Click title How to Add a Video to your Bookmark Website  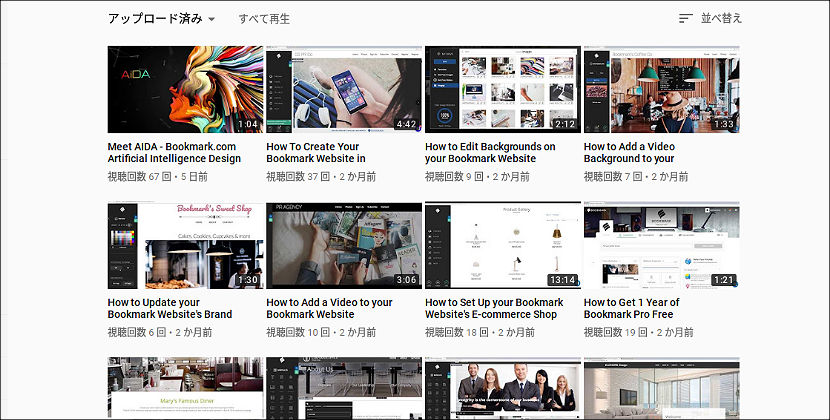329,308
